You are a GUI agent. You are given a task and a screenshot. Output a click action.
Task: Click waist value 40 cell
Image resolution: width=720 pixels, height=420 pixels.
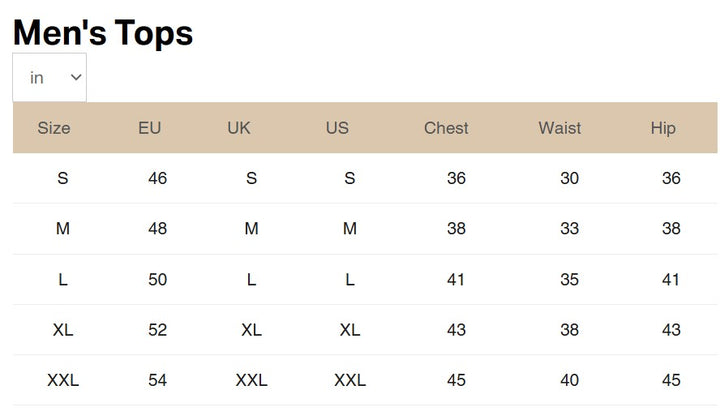coord(570,380)
